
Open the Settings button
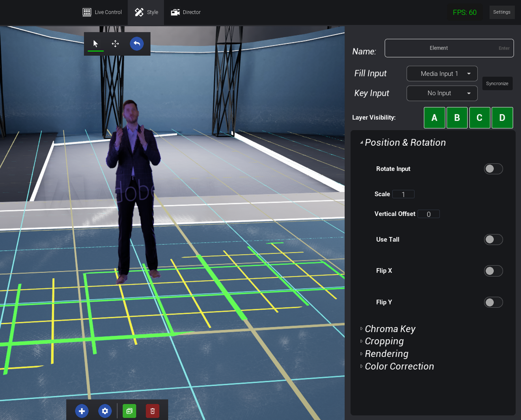coord(501,12)
